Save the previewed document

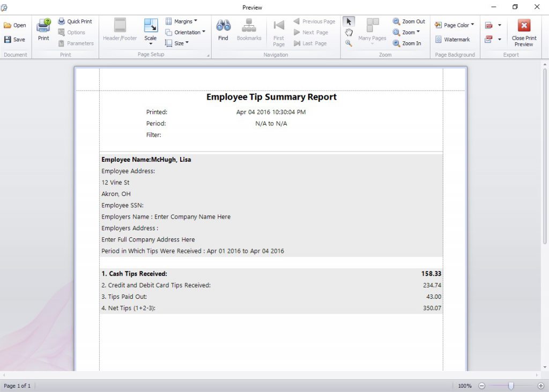[x=16, y=39]
